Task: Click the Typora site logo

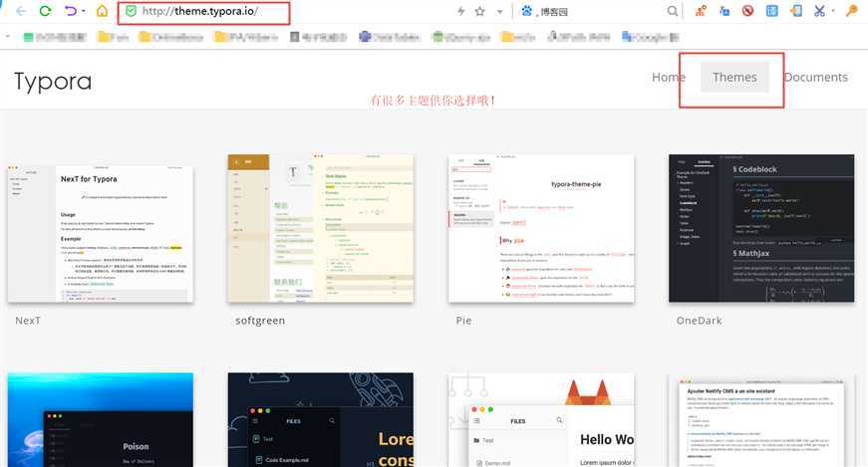Action: [x=53, y=82]
